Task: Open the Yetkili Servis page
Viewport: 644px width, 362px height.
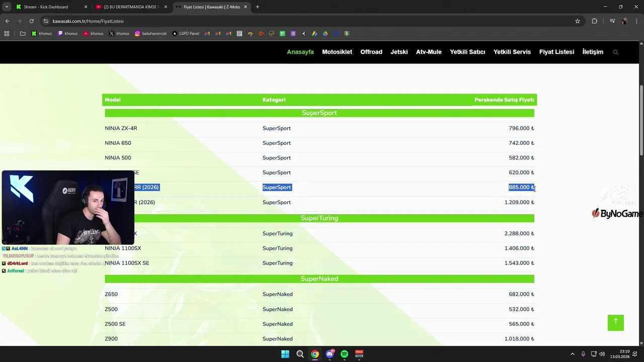Action: point(512,52)
